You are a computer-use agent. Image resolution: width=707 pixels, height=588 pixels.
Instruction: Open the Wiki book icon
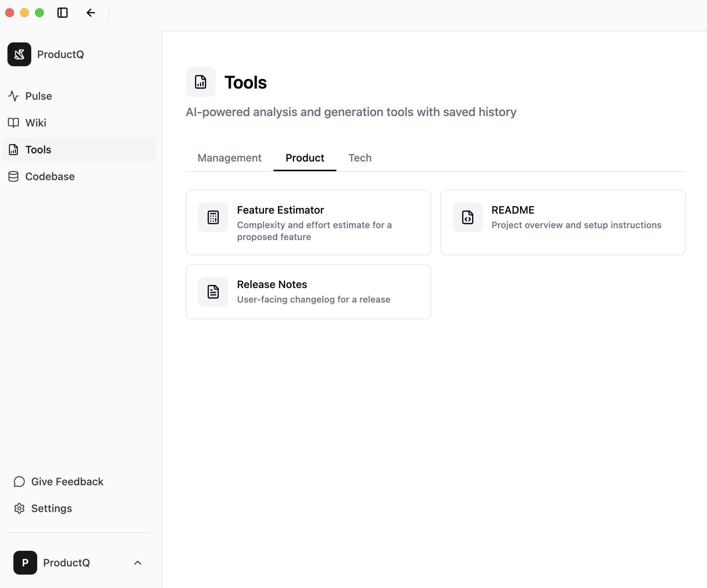pyautogui.click(x=13, y=123)
